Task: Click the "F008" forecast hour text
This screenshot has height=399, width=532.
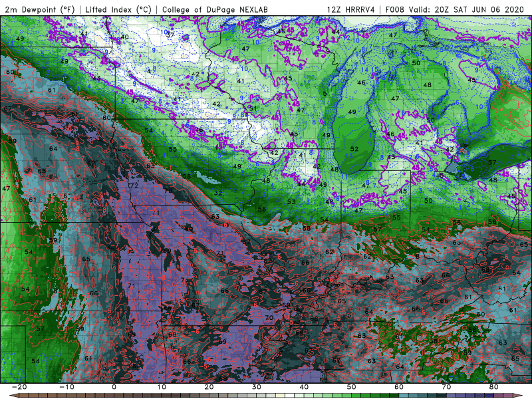Action: pos(394,9)
